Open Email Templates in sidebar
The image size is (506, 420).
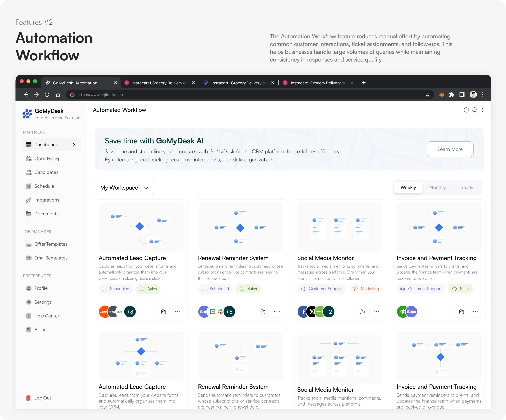(51, 258)
